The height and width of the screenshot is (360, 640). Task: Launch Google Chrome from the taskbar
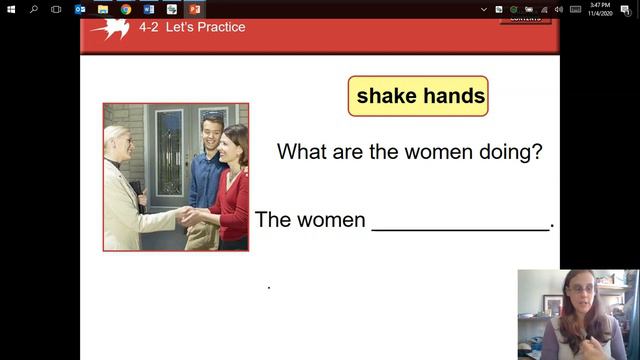coord(126,9)
